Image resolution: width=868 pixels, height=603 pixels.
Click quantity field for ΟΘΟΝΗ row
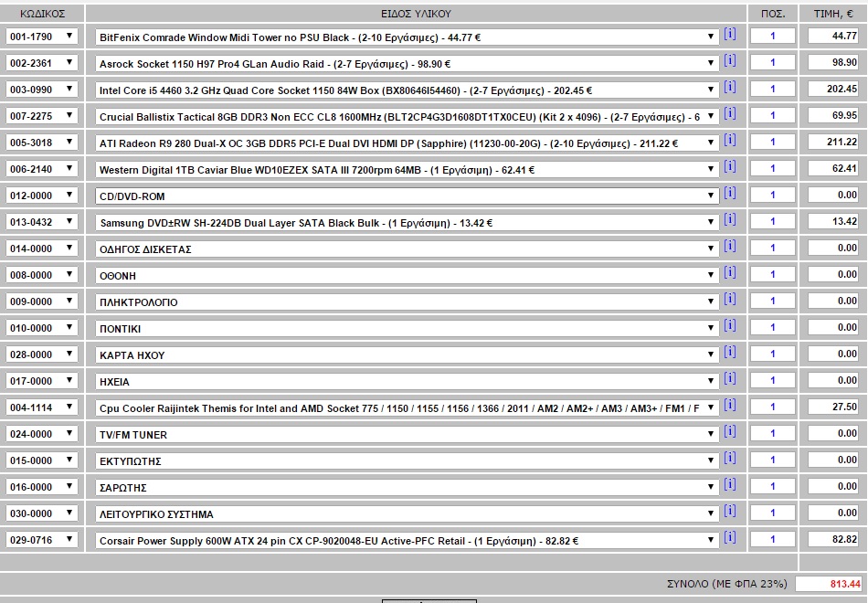tap(773, 275)
